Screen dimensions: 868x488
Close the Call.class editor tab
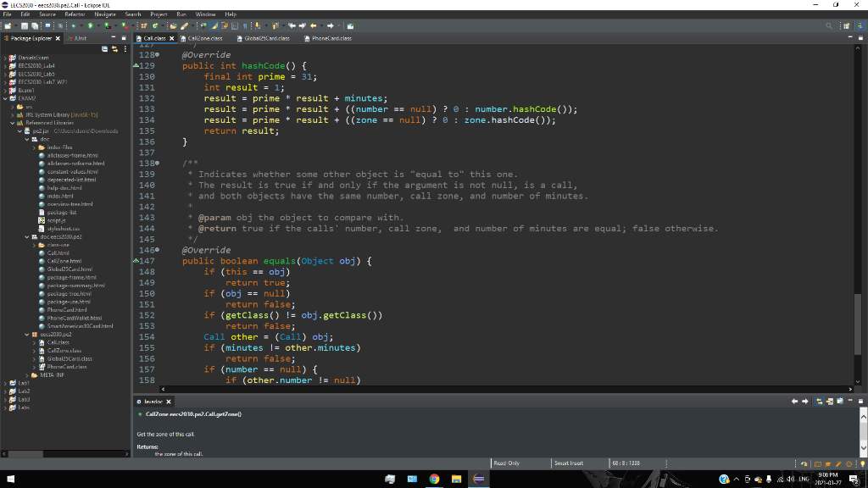[x=171, y=38]
